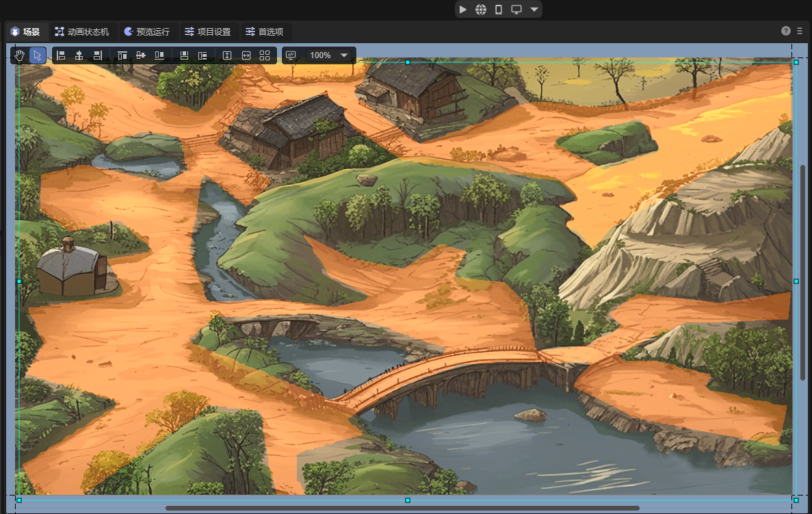Click the align right edges icon
812x514 pixels.
98,55
